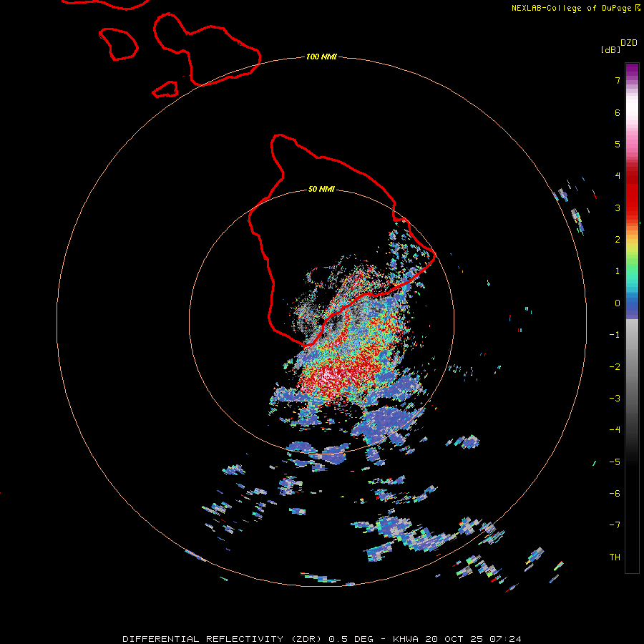Screen dimensions: 644x644
Task: Click the DZD color scale title
Action: click(629, 43)
